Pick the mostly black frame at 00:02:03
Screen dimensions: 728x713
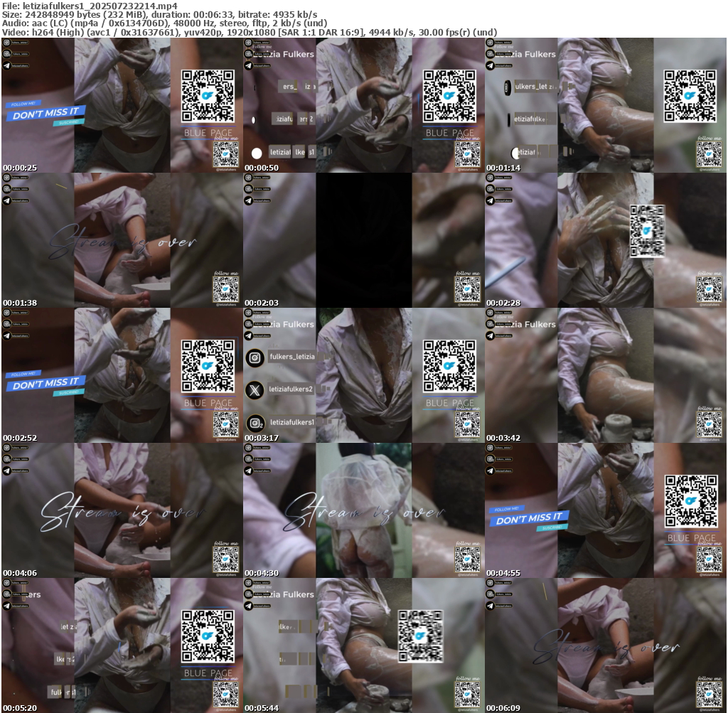click(364, 240)
